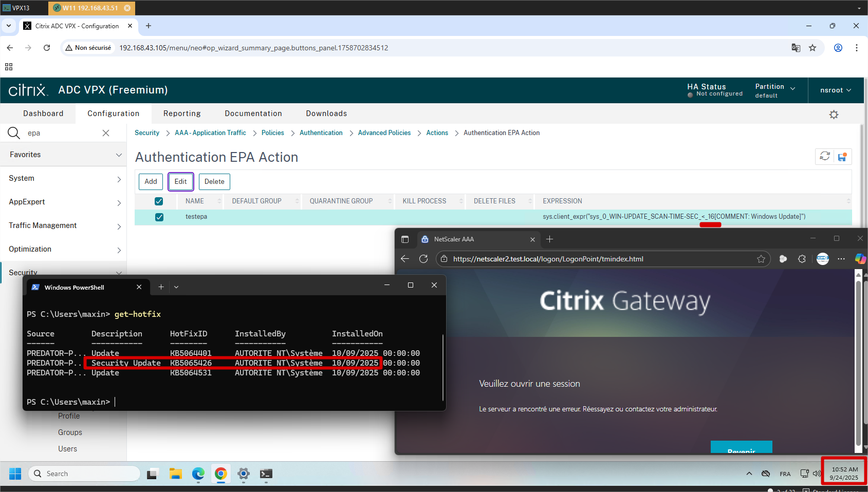Image resolution: width=868 pixels, height=492 pixels.
Task: Expand the System navigation section
Action: (x=63, y=178)
